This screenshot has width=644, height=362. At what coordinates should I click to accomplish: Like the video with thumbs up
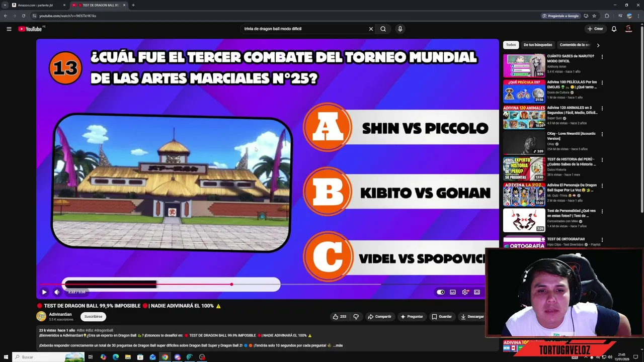point(339,317)
